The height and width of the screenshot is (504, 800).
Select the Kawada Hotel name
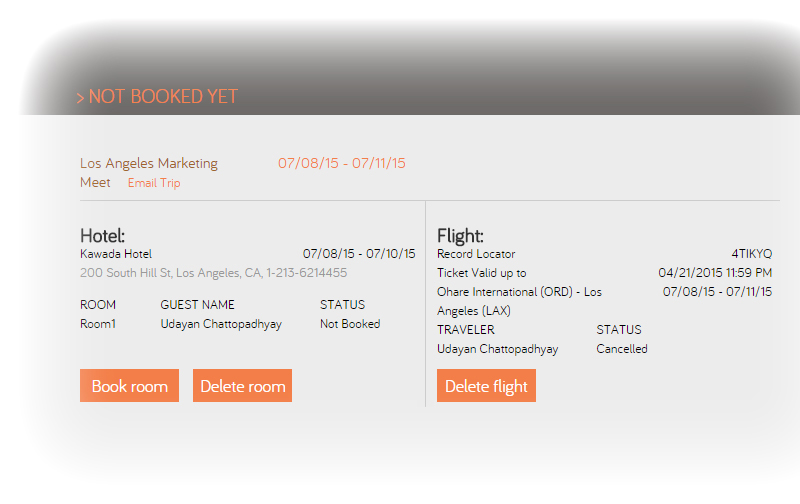coord(116,254)
